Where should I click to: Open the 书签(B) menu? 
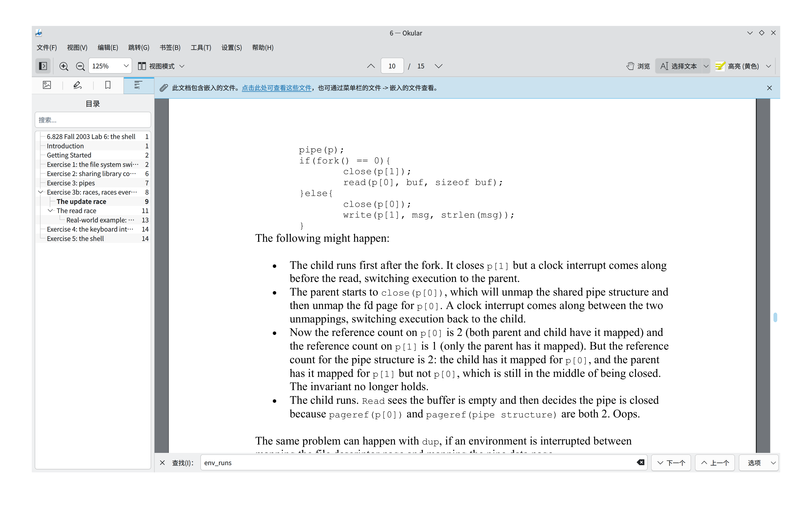tap(170, 48)
